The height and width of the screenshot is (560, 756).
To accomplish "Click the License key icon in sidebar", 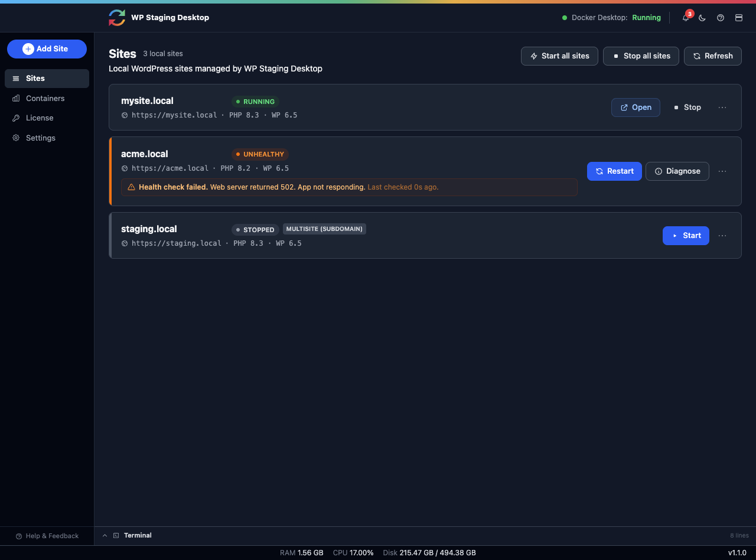I will click(16, 118).
